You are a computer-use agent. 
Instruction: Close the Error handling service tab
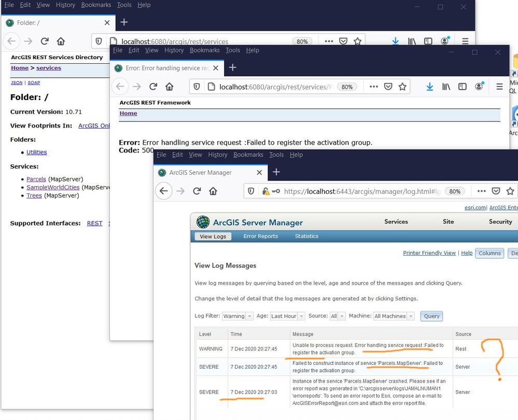point(216,68)
